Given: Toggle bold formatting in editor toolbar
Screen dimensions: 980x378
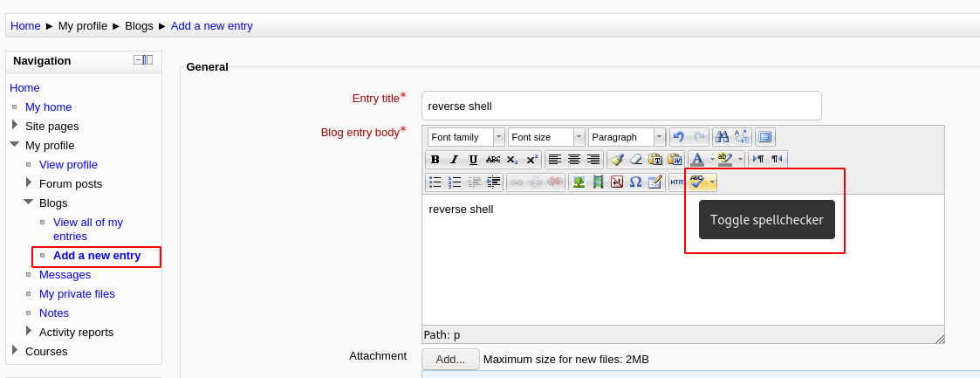Looking at the screenshot, I should pyautogui.click(x=435, y=160).
